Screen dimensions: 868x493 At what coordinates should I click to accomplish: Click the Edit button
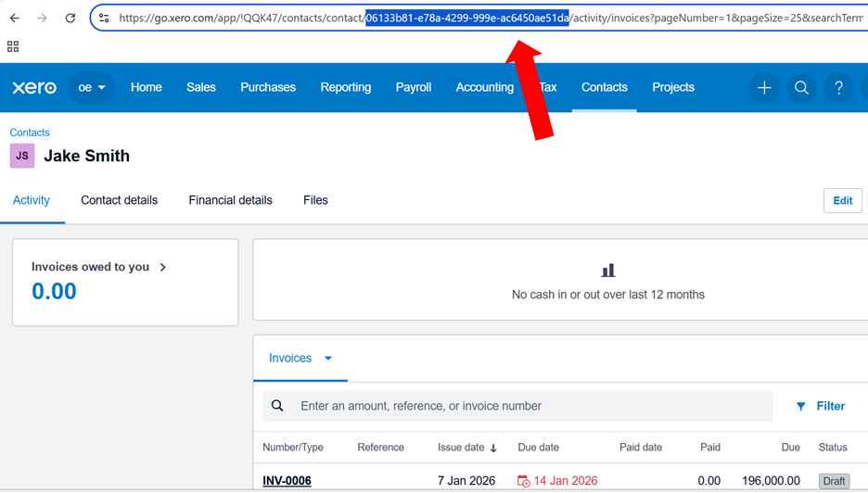(842, 200)
